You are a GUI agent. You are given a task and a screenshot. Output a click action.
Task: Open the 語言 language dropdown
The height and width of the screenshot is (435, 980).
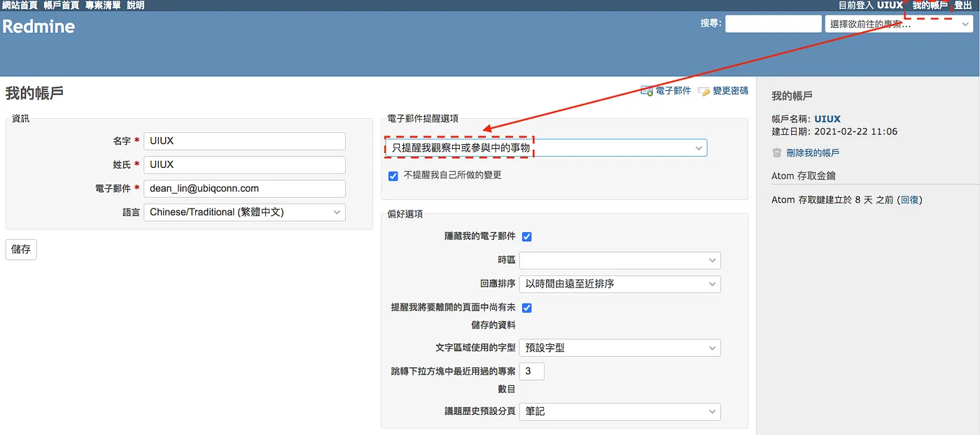tap(244, 212)
